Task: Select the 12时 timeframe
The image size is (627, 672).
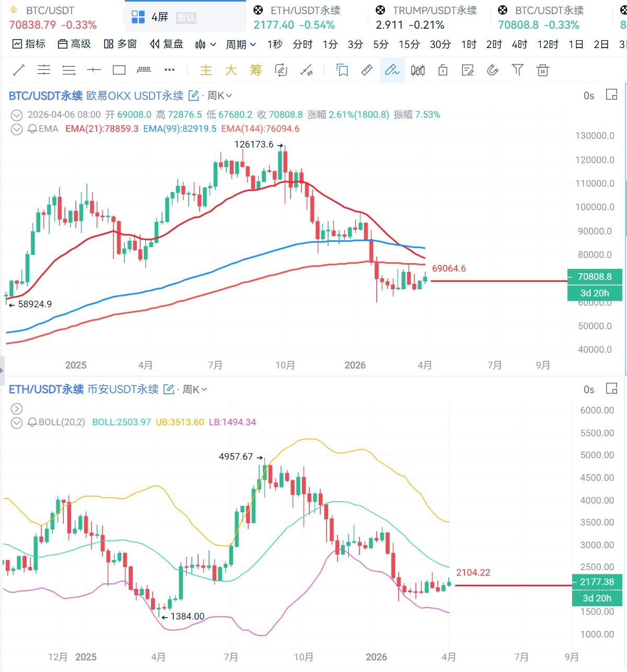Action: pos(548,44)
